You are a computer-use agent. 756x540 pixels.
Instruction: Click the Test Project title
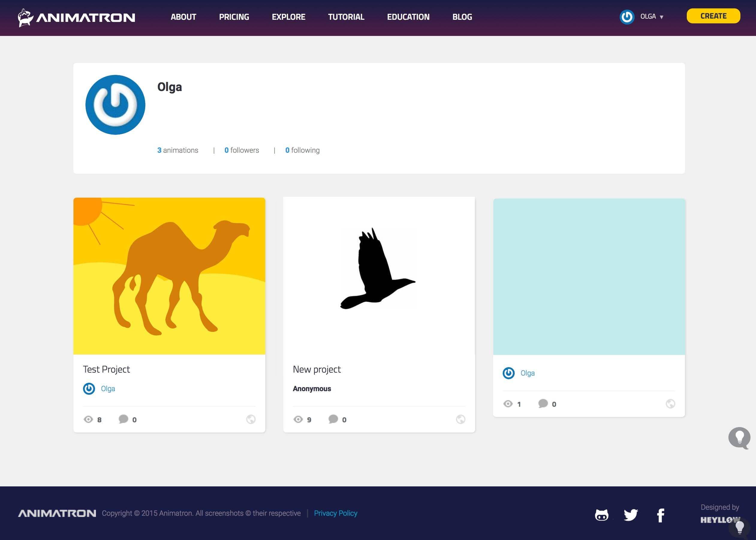(x=106, y=369)
